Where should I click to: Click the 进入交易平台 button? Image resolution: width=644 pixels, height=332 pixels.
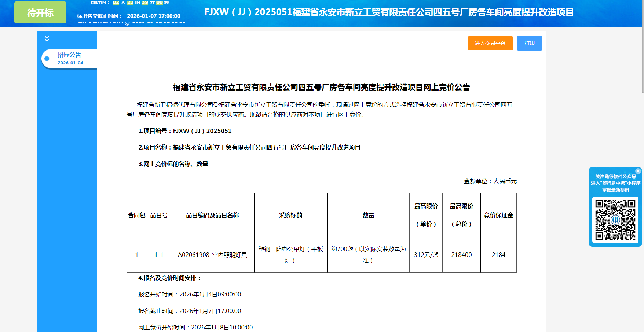point(490,43)
